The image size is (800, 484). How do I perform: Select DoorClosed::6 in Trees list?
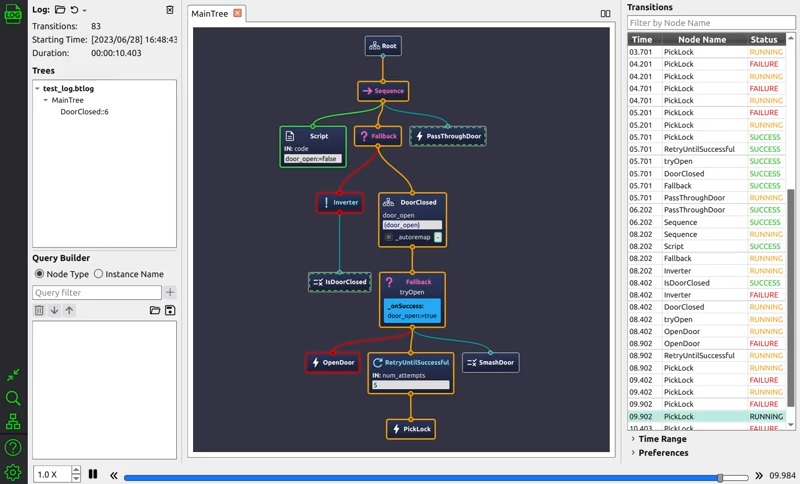click(84, 112)
